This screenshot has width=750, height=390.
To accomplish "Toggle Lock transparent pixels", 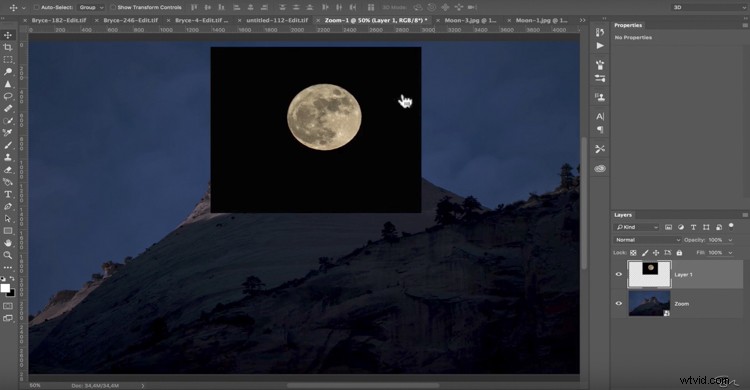I will (x=633, y=253).
